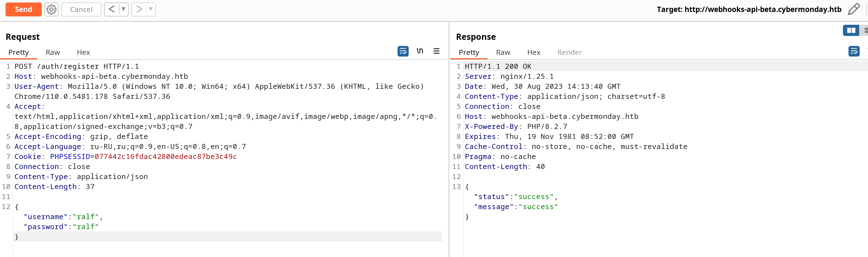The image size is (868, 257).
Task: Click the Expires header in the response
Action: pos(549,136)
